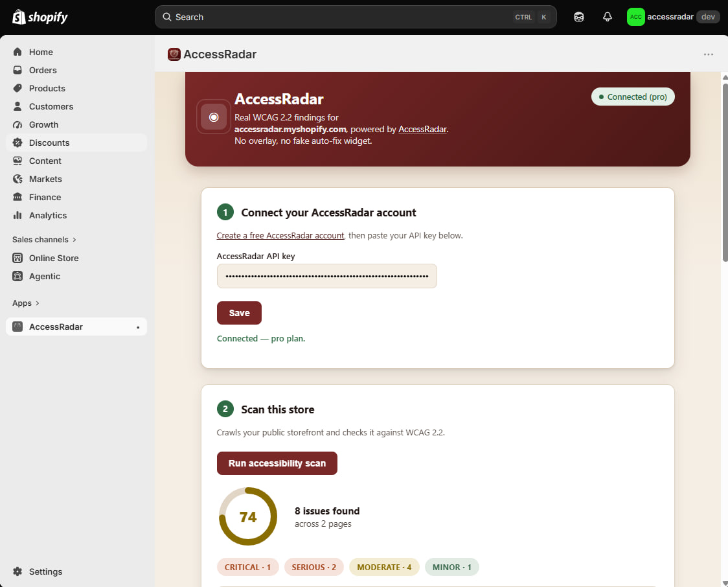728x587 pixels.
Task: Open the notifications bell
Action: coord(608,17)
